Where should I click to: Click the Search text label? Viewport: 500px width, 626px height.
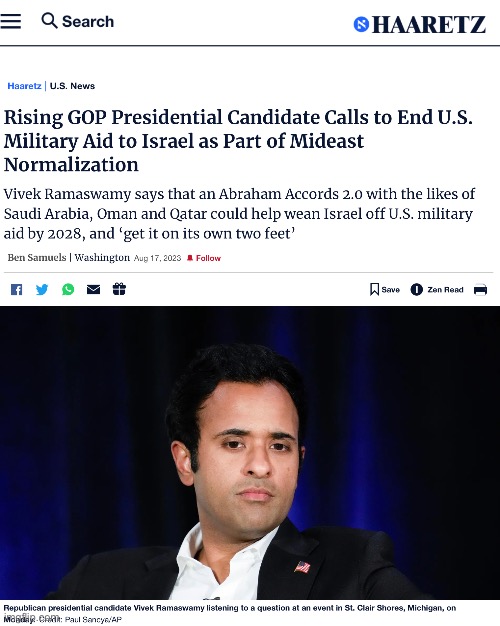point(88,22)
